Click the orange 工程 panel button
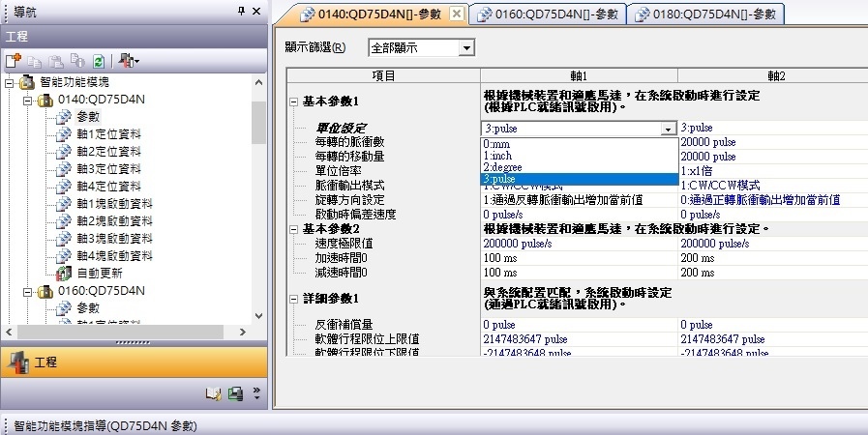 [134, 362]
